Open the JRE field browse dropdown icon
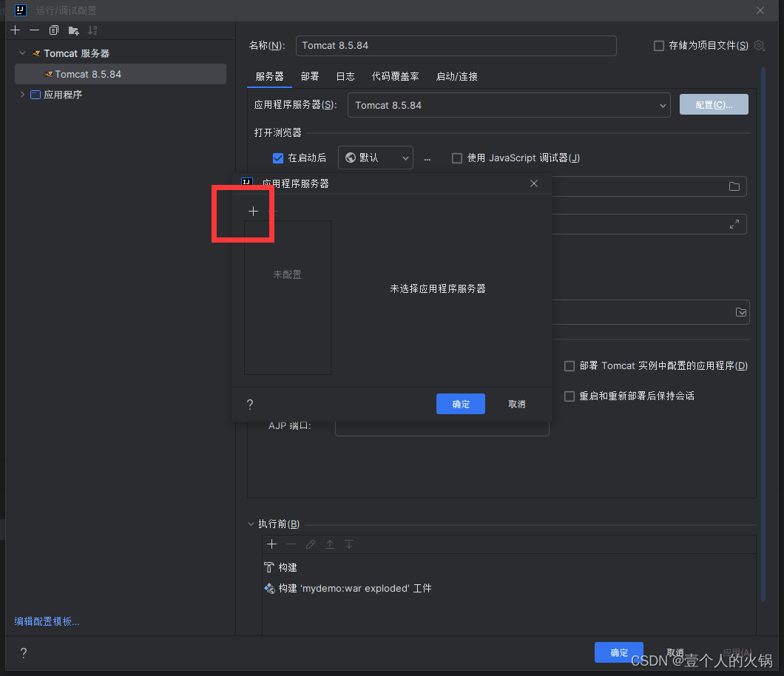Viewport: 784px width, 676px height. [741, 312]
